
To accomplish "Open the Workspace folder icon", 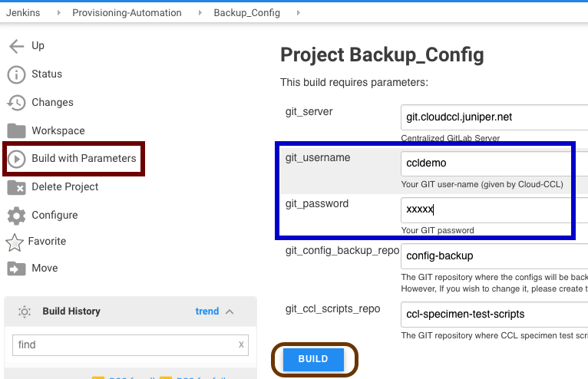I will 16,130.
